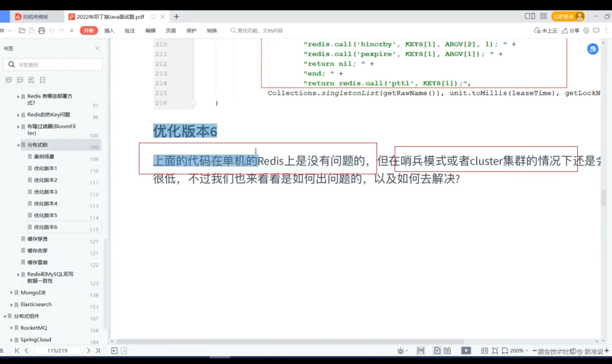
Task: Click the blue floating translate icon
Action: pyautogui.click(x=593, y=49)
